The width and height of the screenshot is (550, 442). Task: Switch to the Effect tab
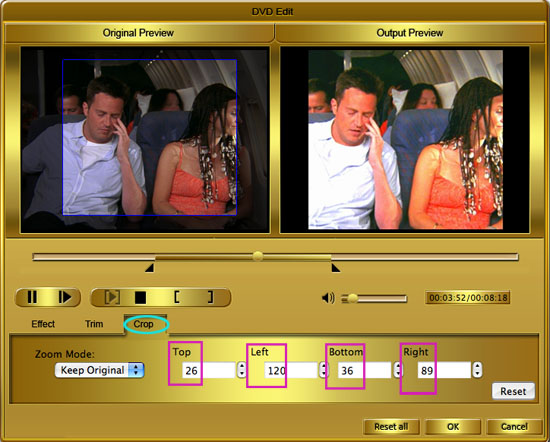click(x=43, y=324)
